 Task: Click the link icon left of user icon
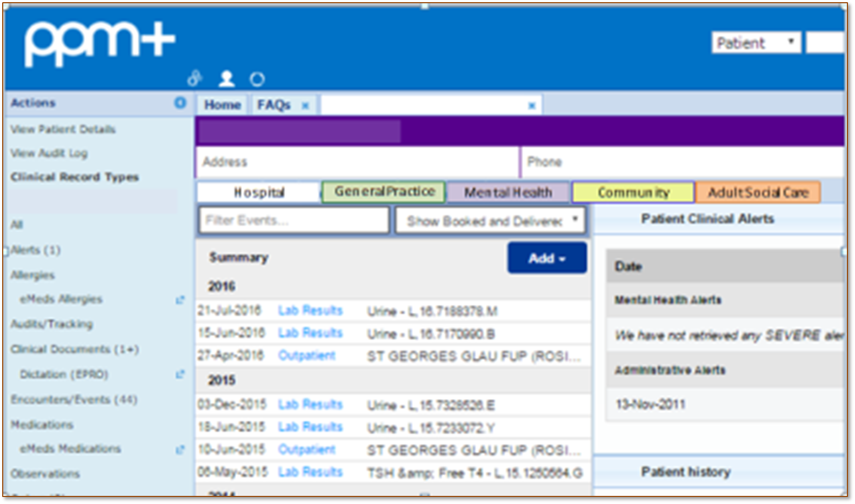tap(195, 79)
